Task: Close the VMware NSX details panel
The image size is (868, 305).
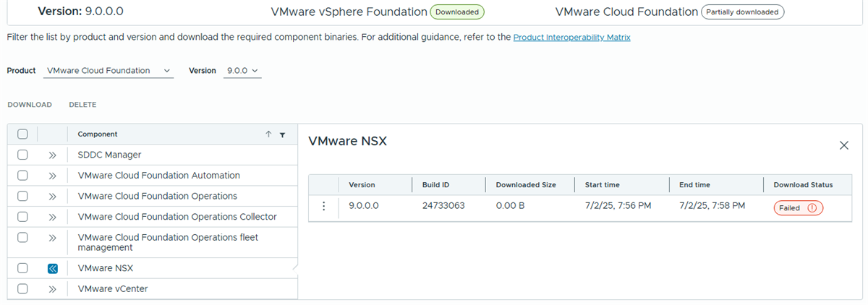Action: pyautogui.click(x=843, y=145)
